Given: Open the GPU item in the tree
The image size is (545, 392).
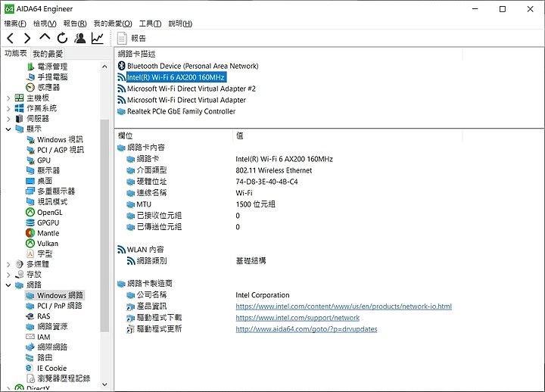Looking at the screenshot, I should tap(44, 160).
